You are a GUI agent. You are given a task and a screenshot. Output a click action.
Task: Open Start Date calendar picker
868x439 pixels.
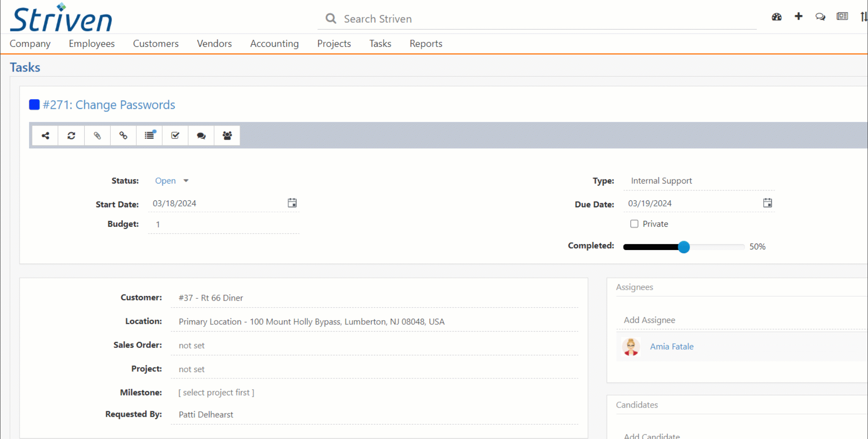coord(292,203)
